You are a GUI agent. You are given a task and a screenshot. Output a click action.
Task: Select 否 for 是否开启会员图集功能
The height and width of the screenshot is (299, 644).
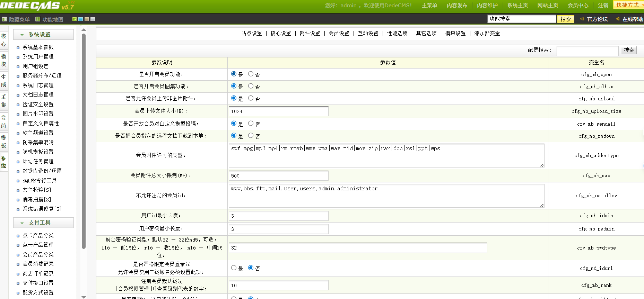click(x=251, y=86)
